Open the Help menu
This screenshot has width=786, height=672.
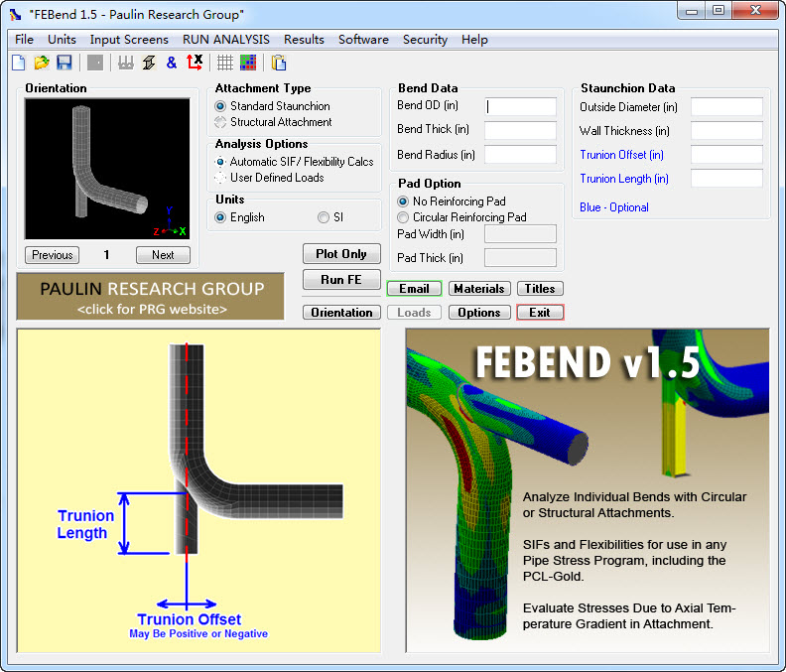[474, 40]
